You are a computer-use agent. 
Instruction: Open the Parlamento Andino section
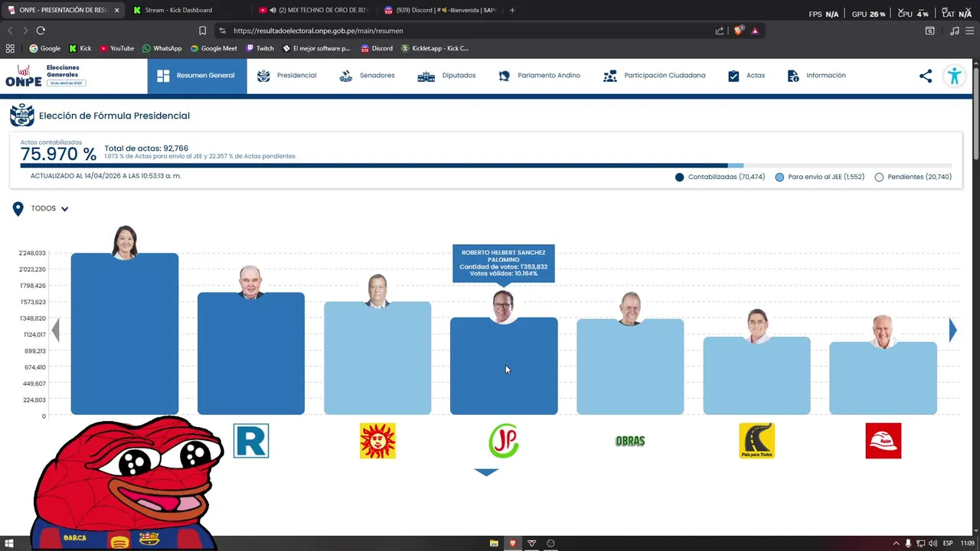539,76
